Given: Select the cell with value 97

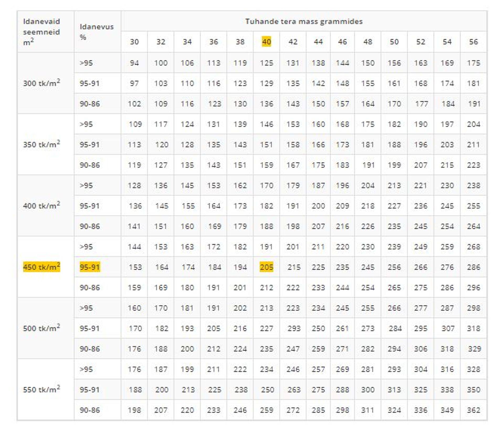Looking at the screenshot, I should (x=134, y=83).
